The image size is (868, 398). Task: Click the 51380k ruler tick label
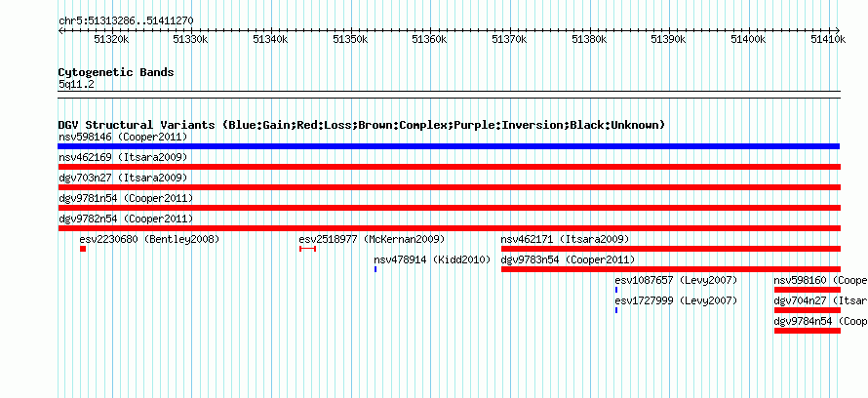coord(589,39)
